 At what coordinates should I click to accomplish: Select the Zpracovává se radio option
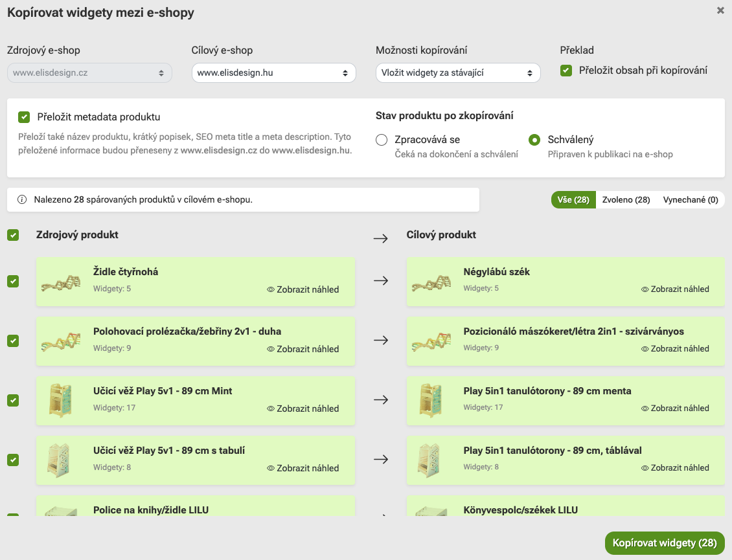(x=382, y=140)
